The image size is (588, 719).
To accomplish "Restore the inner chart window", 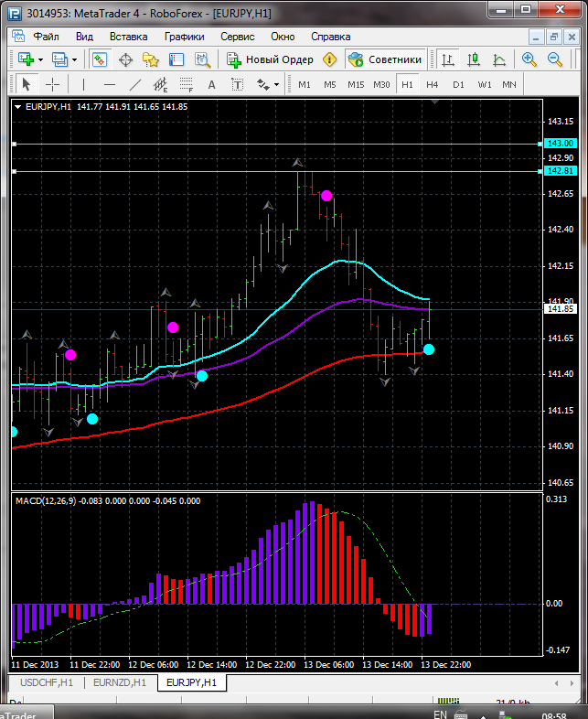I will pyautogui.click(x=553, y=37).
